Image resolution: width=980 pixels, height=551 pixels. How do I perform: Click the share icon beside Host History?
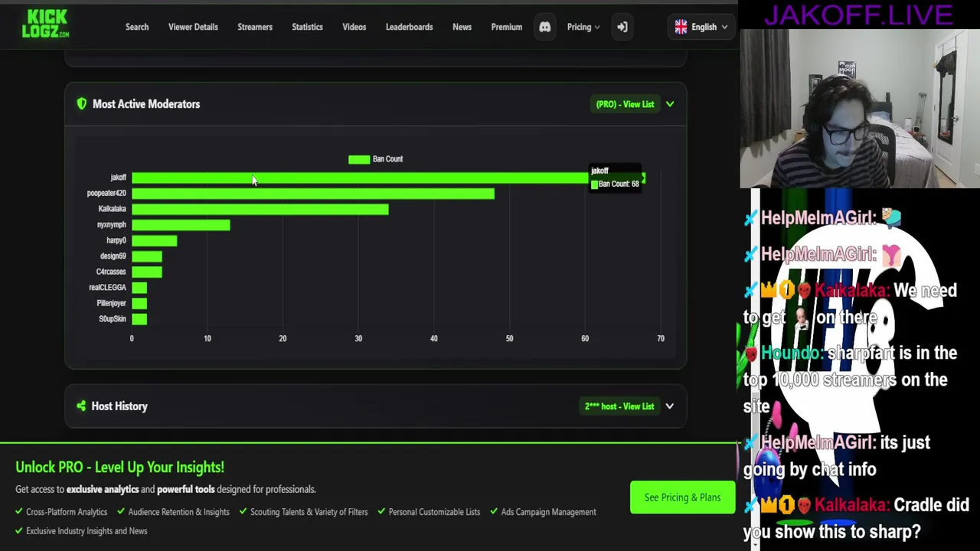(81, 406)
